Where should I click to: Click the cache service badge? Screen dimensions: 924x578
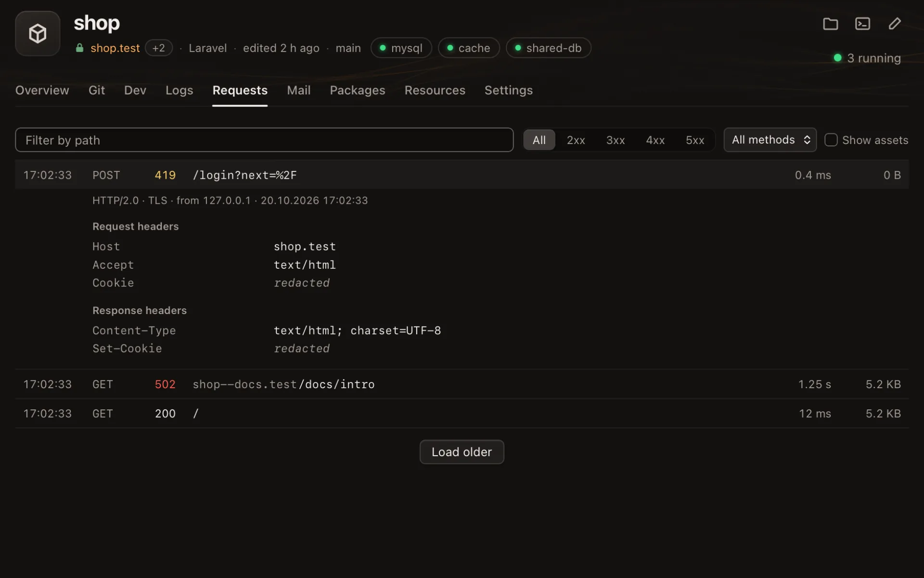[x=469, y=48]
